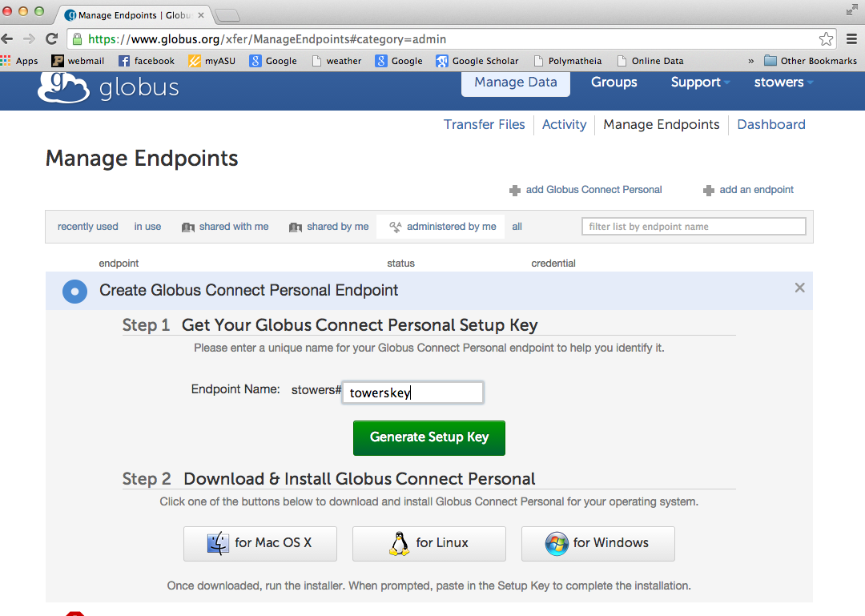The width and height of the screenshot is (865, 616).
Task: Click plus icon beside add an endpoint
Action: click(x=709, y=191)
